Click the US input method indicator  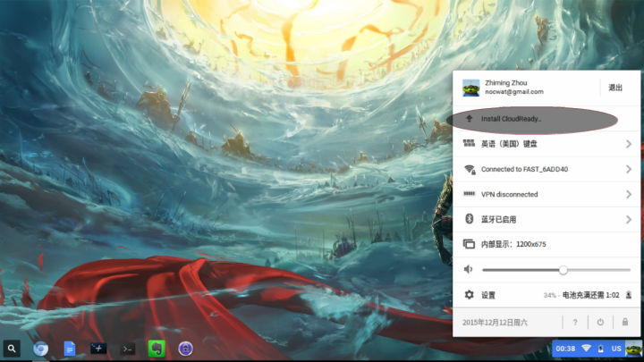tap(616, 349)
